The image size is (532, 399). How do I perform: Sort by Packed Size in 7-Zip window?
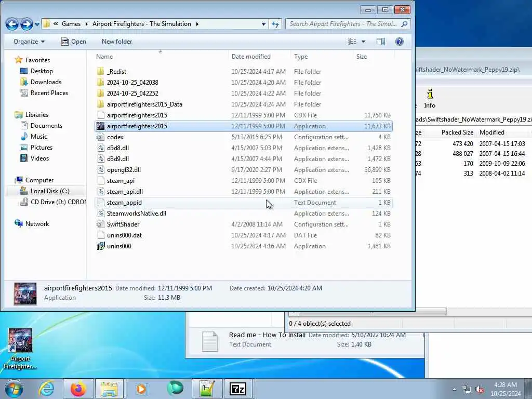tap(457, 132)
